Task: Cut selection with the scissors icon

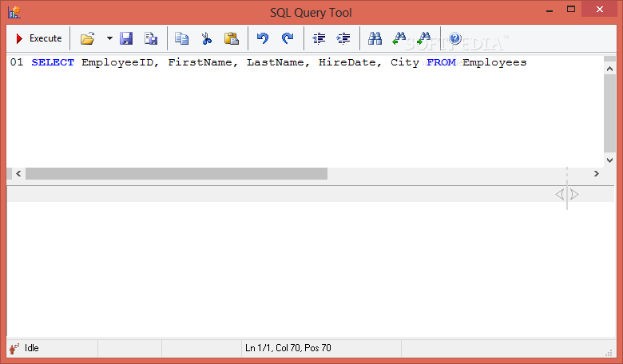Action: click(207, 38)
